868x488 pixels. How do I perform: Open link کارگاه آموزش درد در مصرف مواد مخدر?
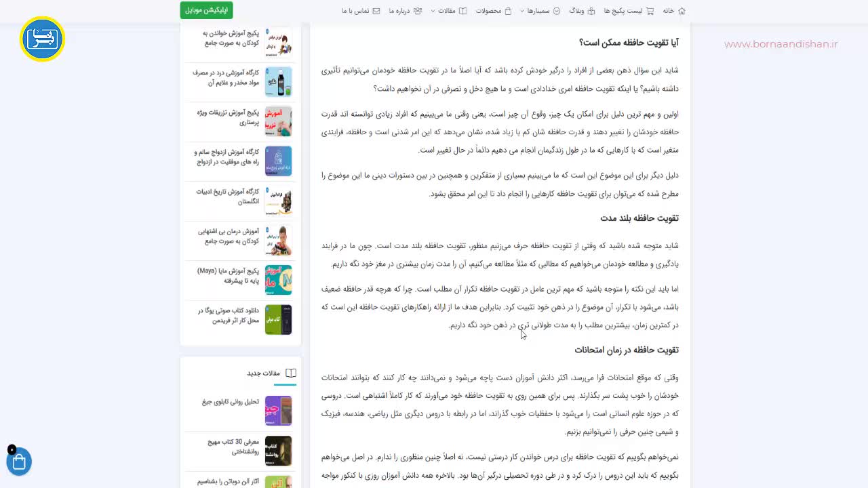pos(225,77)
